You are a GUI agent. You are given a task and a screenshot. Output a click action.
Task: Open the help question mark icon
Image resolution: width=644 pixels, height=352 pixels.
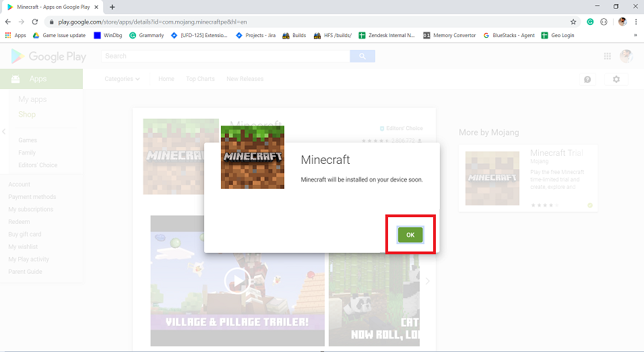coord(587,80)
